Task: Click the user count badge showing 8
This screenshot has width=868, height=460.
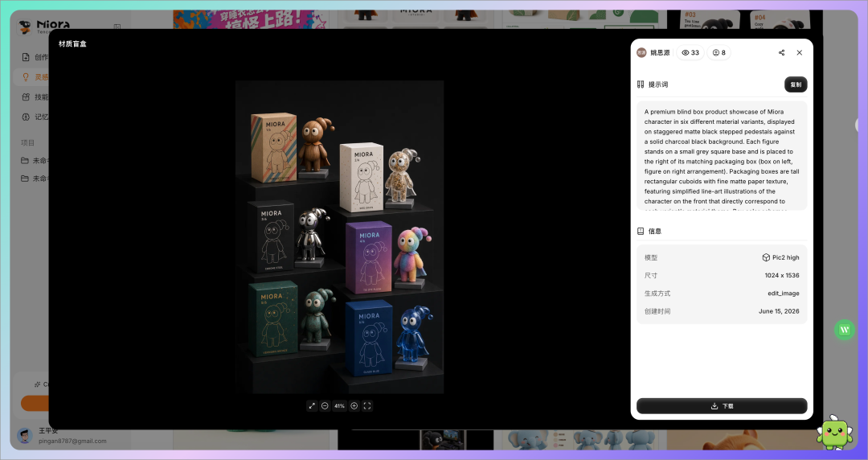Action: [719, 52]
